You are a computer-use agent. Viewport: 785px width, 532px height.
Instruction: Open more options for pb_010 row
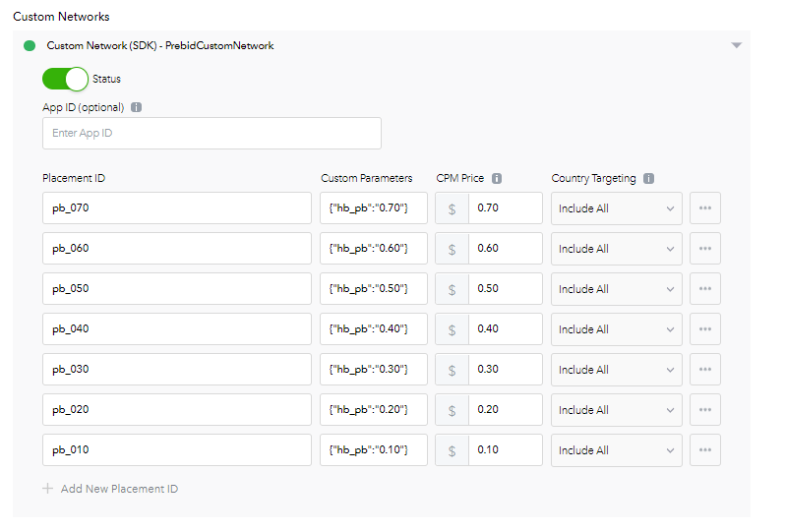(x=705, y=450)
